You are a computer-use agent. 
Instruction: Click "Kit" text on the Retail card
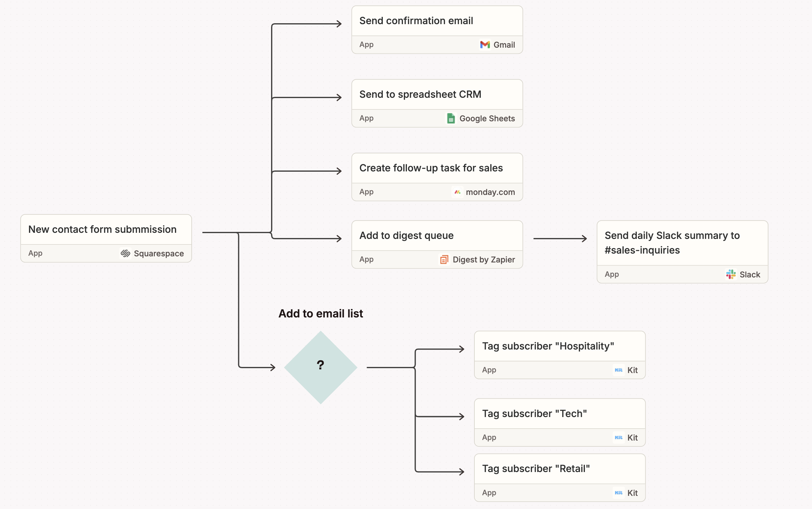(633, 493)
